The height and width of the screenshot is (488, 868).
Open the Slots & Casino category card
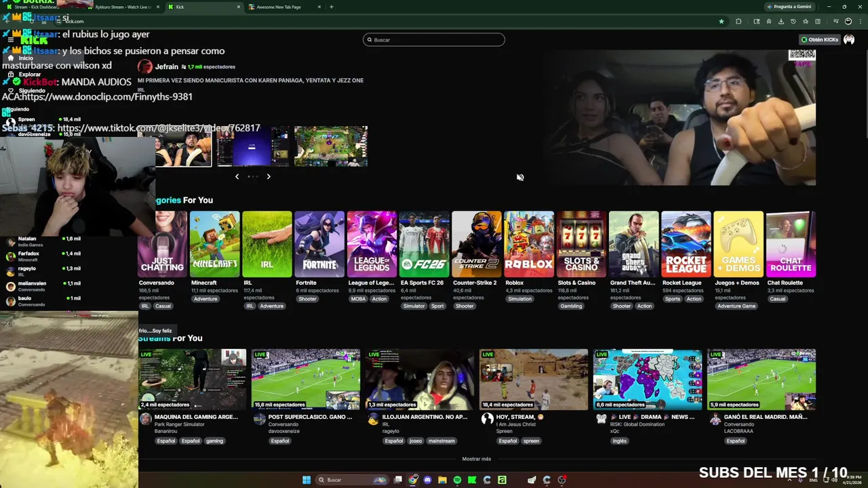click(x=581, y=244)
